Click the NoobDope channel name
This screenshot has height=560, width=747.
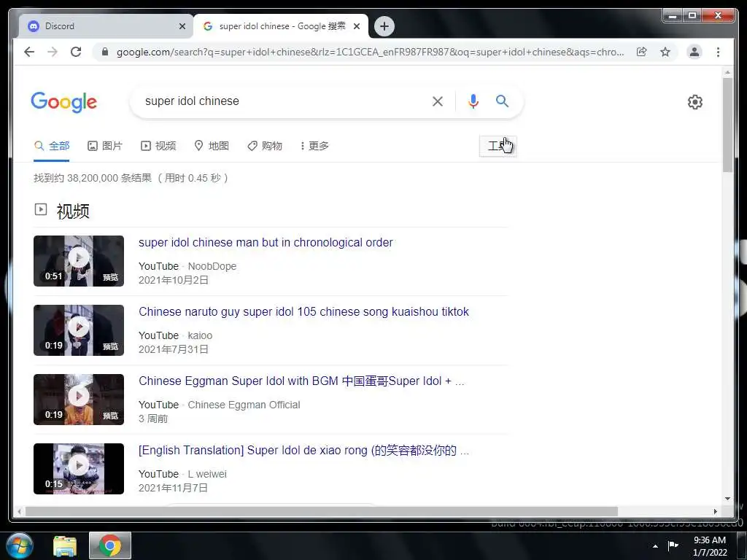click(212, 266)
